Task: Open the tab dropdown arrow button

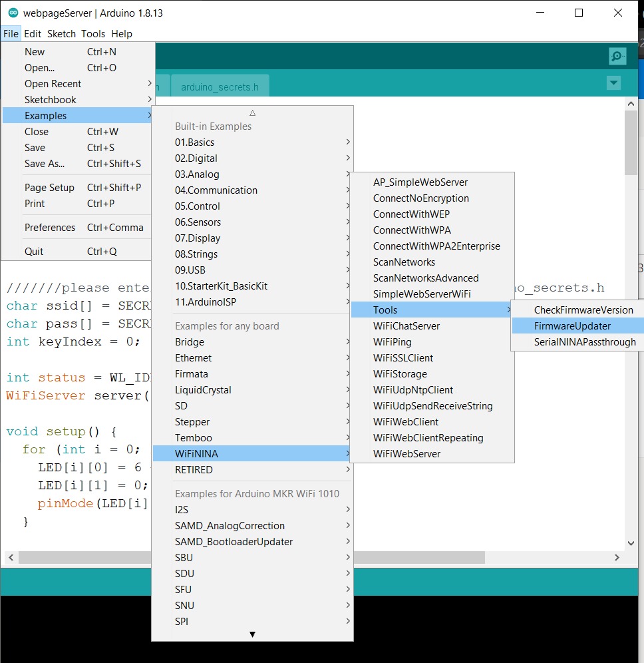Action: click(x=613, y=83)
